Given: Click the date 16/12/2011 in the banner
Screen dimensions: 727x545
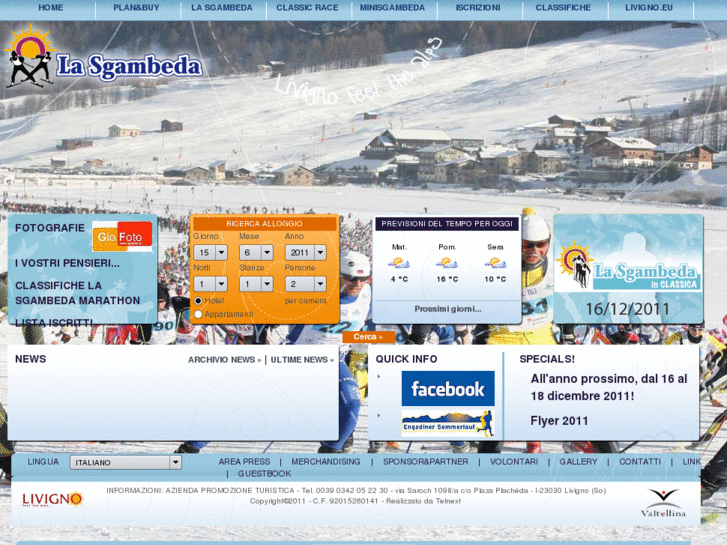Looking at the screenshot, I should point(627,309).
